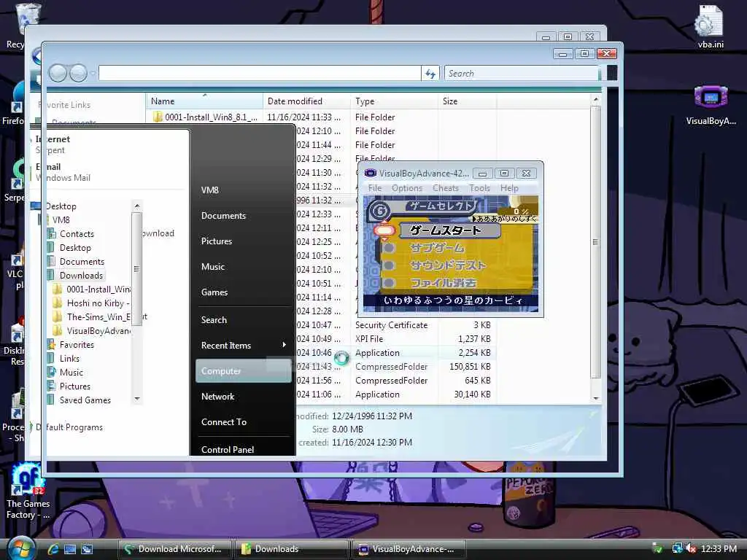Select the Music folder icon in tree
The height and width of the screenshot is (560, 747).
click(52, 373)
